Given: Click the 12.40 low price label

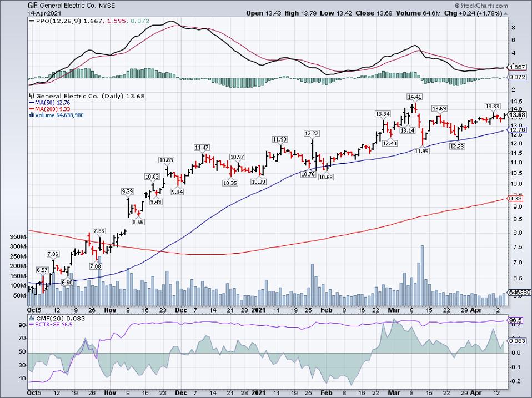Looking at the screenshot, I should (389, 143).
